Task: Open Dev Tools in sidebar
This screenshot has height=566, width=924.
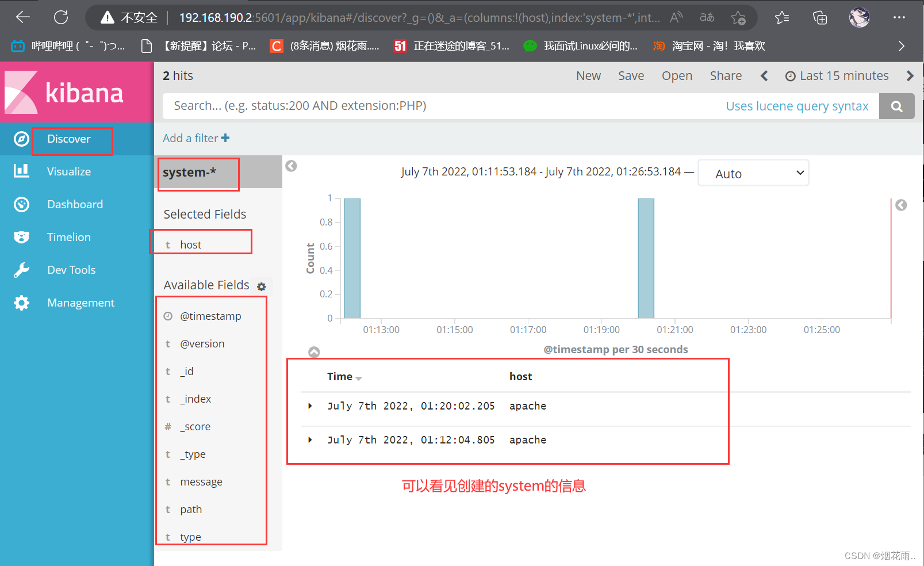Action: (71, 270)
